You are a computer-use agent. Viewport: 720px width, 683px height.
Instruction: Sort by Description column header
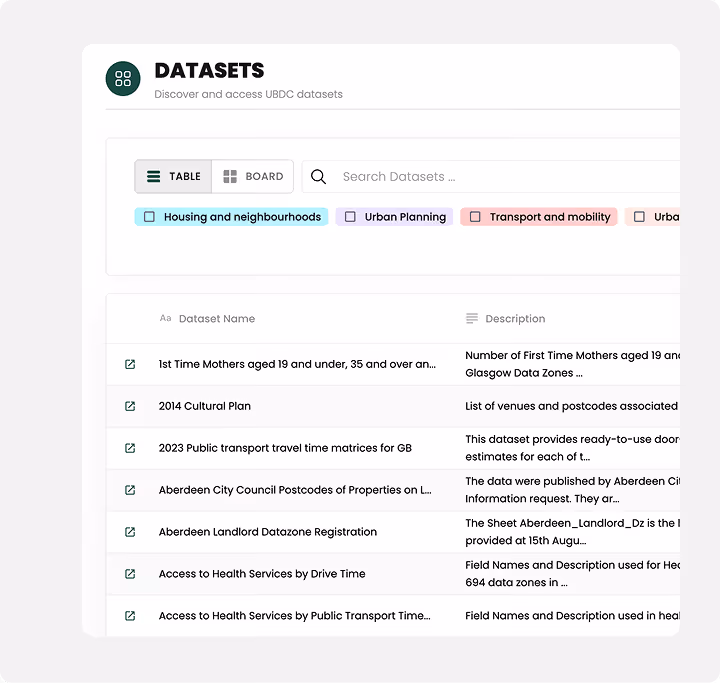pos(515,318)
